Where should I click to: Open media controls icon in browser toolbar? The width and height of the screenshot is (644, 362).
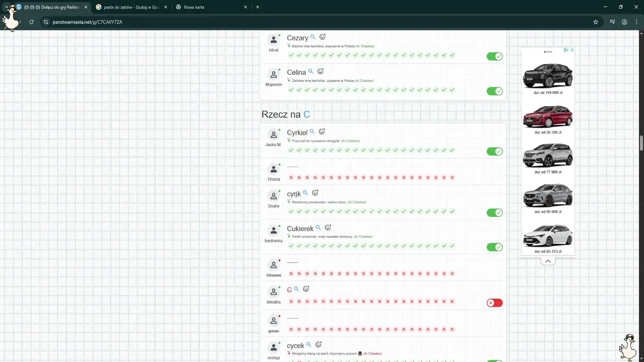[x=612, y=22]
